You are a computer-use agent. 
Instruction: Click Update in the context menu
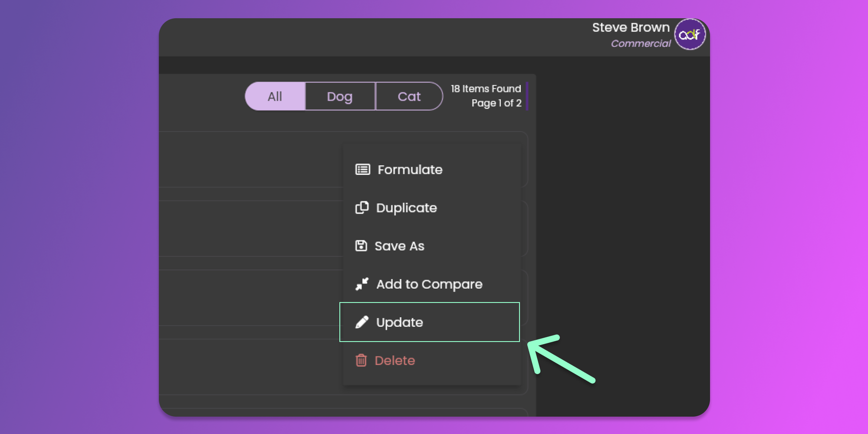(x=400, y=322)
